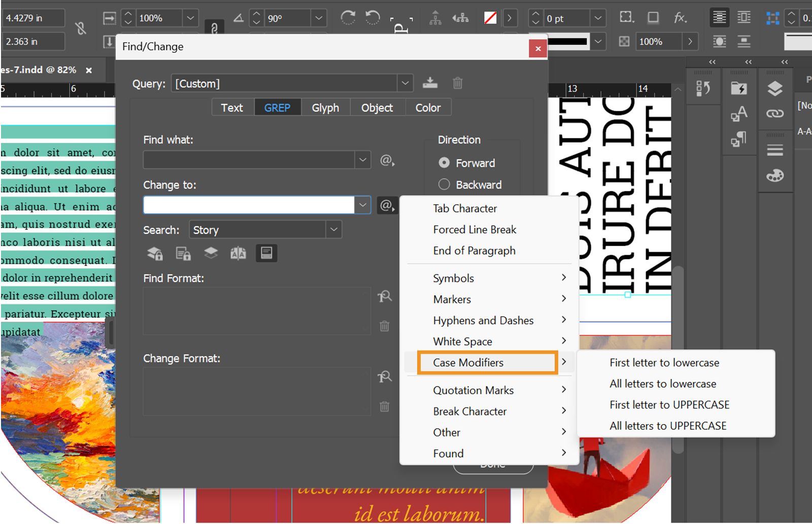The width and height of the screenshot is (812, 524).
Task: Switch to the Color tab
Action: (428, 108)
